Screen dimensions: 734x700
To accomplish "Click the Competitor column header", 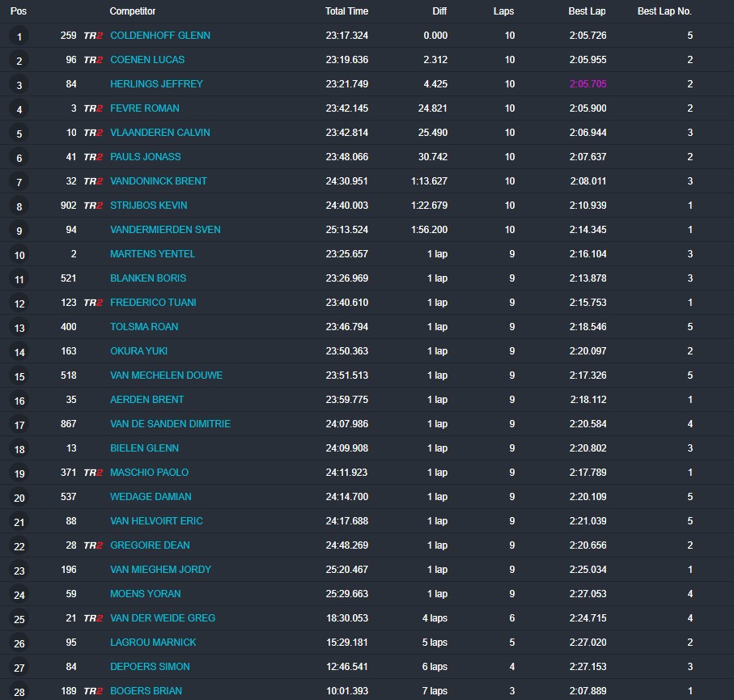I will pyautogui.click(x=133, y=11).
